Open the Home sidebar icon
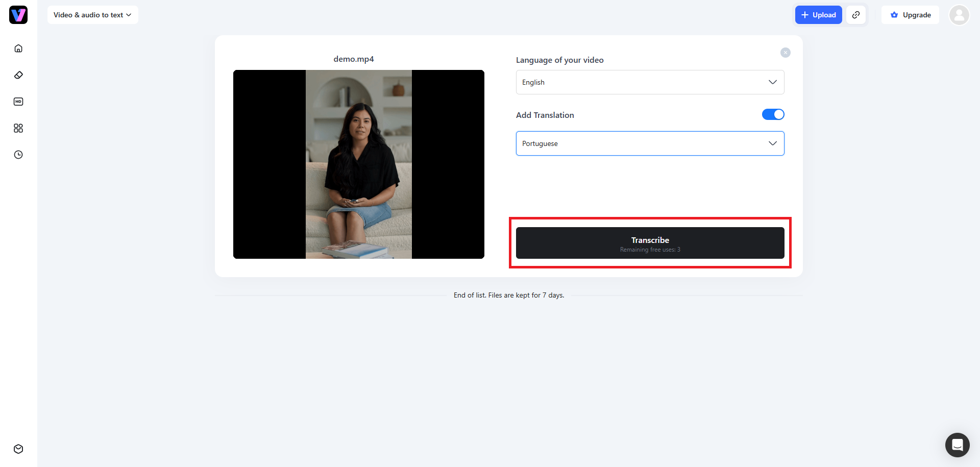The width and height of the screenshot is (980, 467). pos(18,48)
